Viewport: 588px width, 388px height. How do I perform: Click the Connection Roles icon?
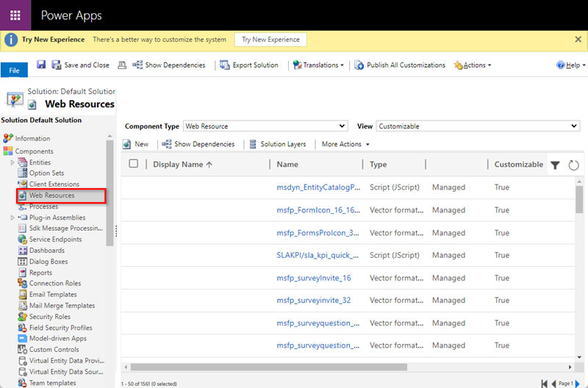point(23,284)
